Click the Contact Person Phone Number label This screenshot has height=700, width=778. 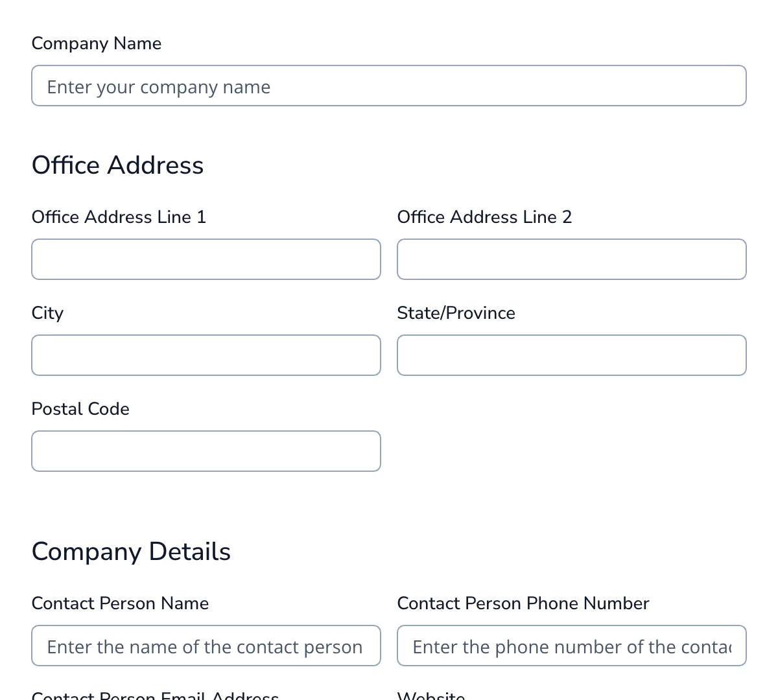tap(523, 603)
